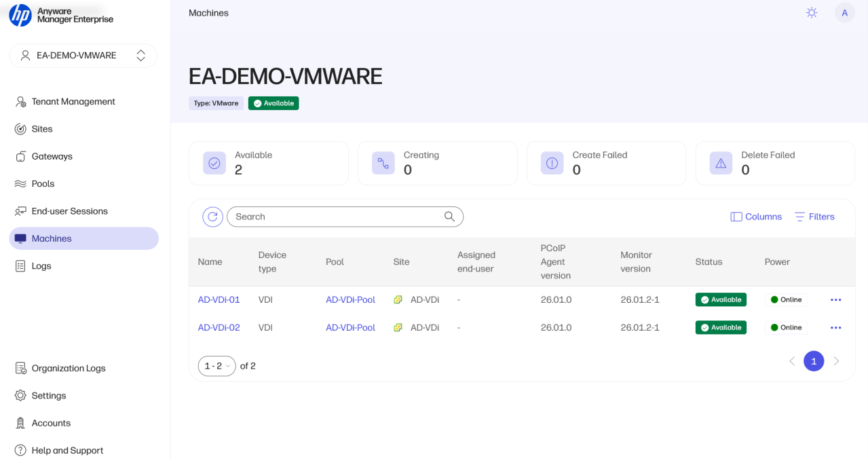
Task: Click the refresh machines list icon
Action: pos(212,217)
